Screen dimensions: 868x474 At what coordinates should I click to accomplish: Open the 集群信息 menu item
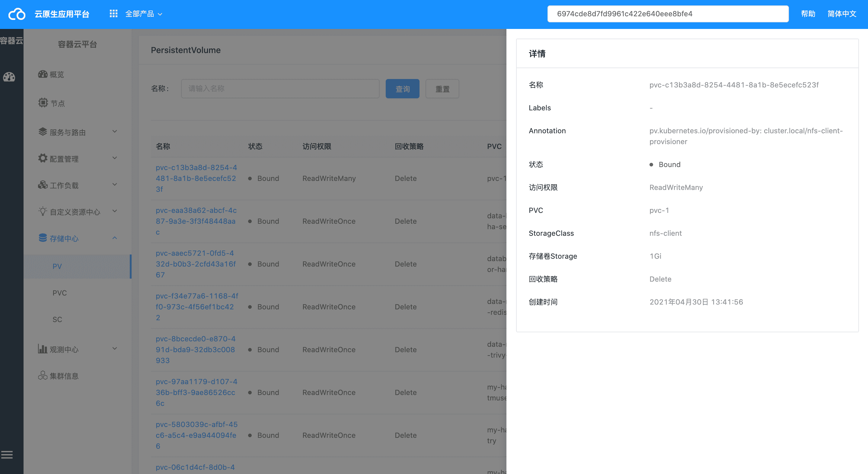(77, 376)
